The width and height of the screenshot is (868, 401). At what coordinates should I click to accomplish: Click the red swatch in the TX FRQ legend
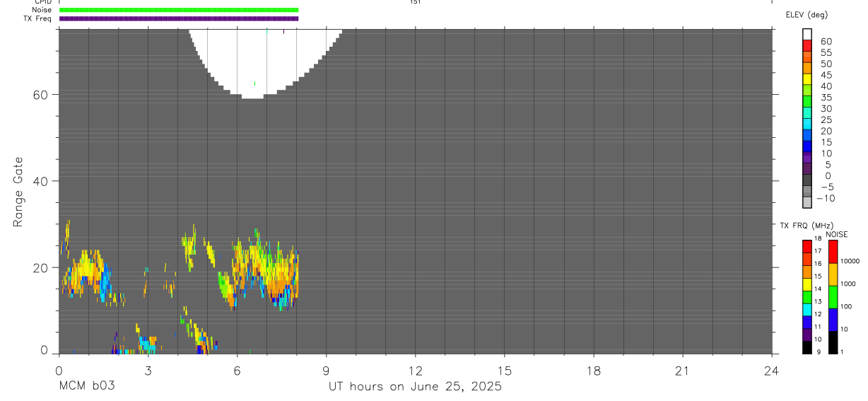pyautogui.click(x=807, y=246)
